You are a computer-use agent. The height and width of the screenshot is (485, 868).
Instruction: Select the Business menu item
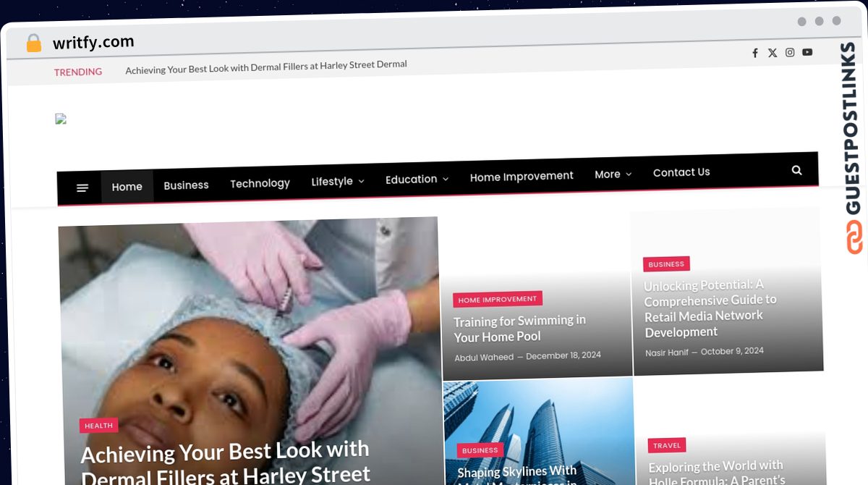coord(186,185)
